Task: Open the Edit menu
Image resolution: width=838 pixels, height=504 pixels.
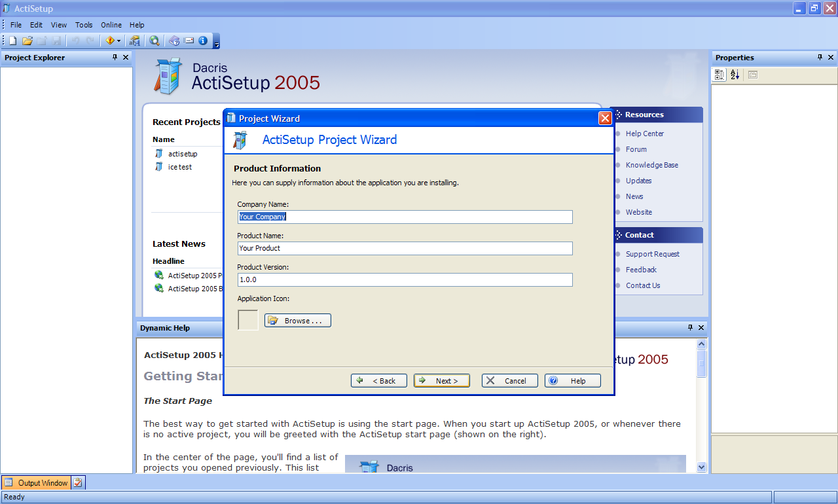Action: (x=36, y=25)
